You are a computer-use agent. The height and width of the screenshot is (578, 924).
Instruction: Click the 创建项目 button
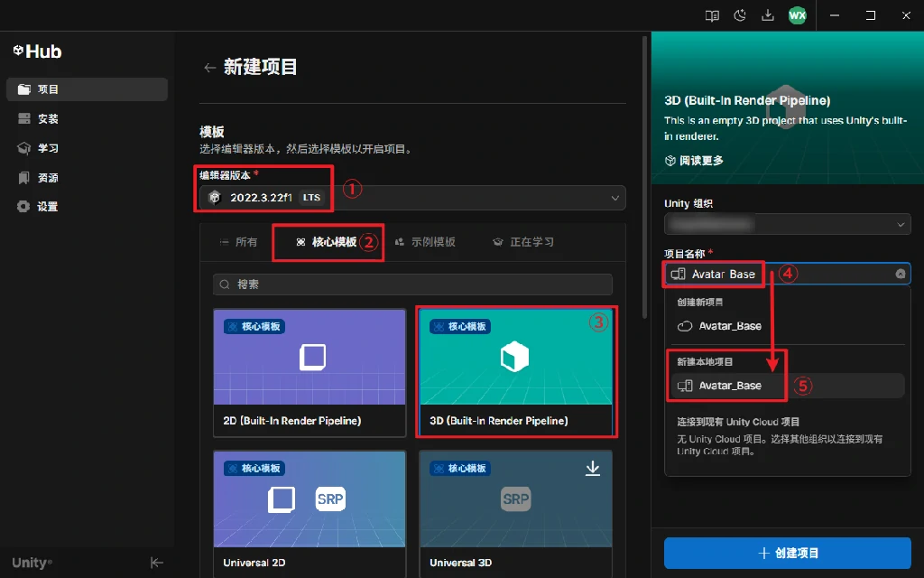click(x=787, y=553)
